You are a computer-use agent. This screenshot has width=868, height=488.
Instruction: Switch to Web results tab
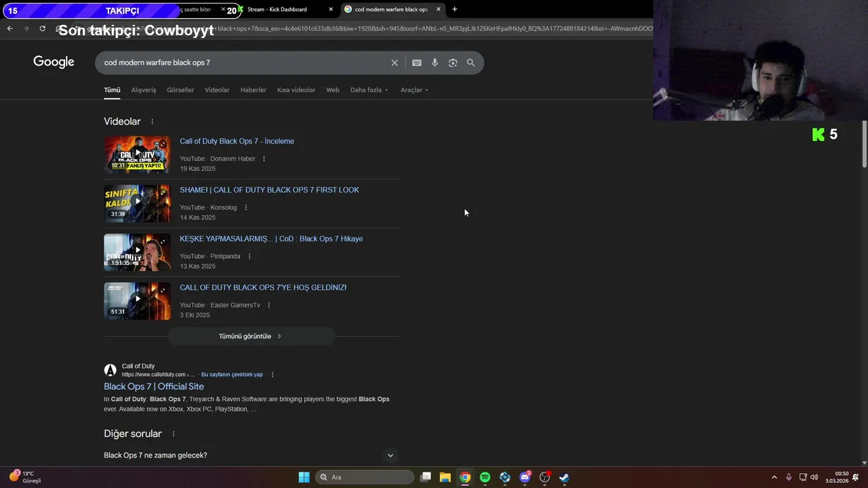[332, 90]
